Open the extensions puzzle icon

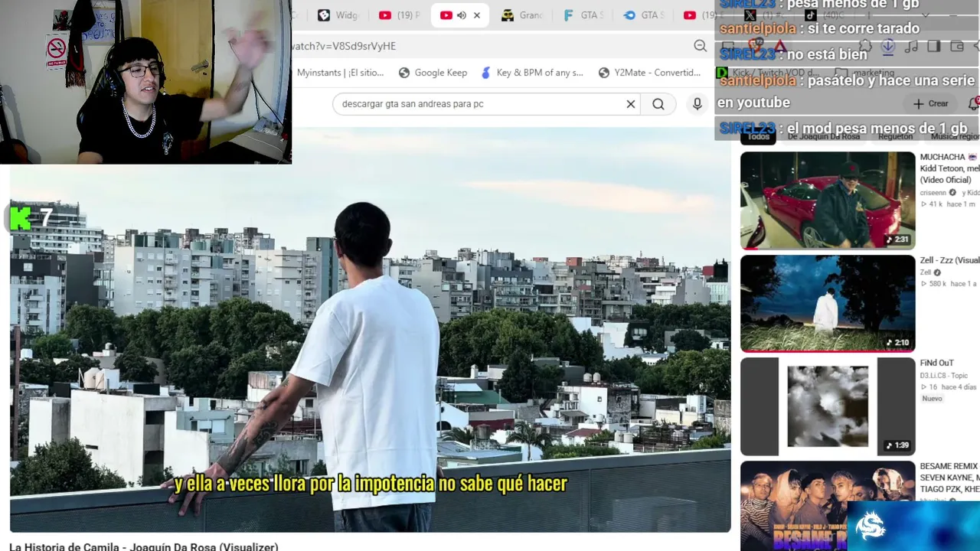[865, 46]
